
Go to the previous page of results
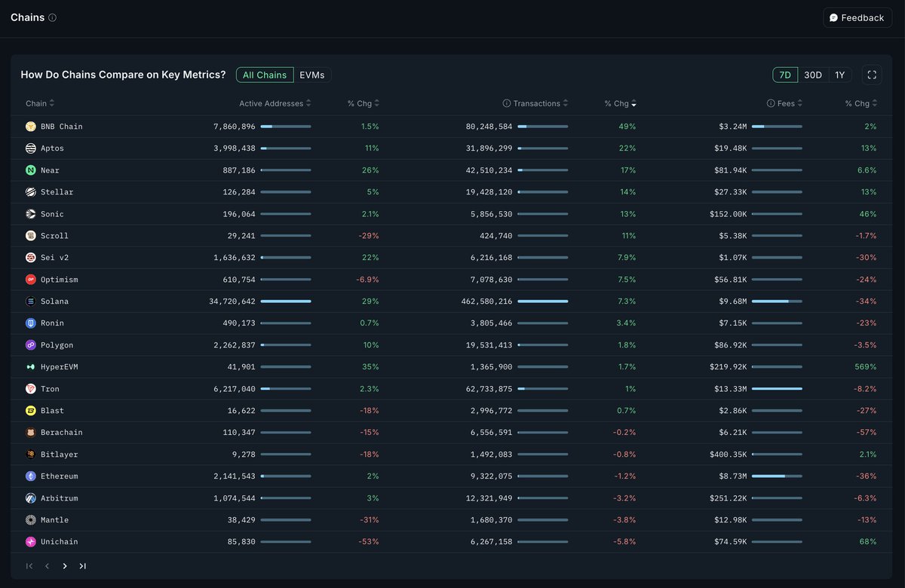coord(47,566)
